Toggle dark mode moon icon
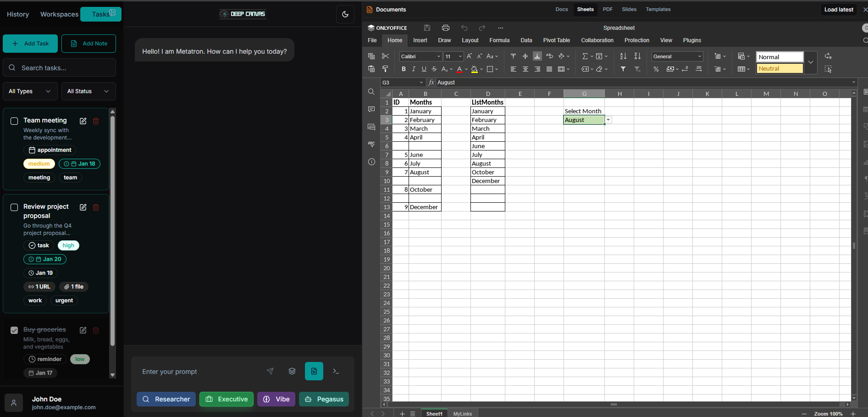868x417 pixels. pos(345,14)
